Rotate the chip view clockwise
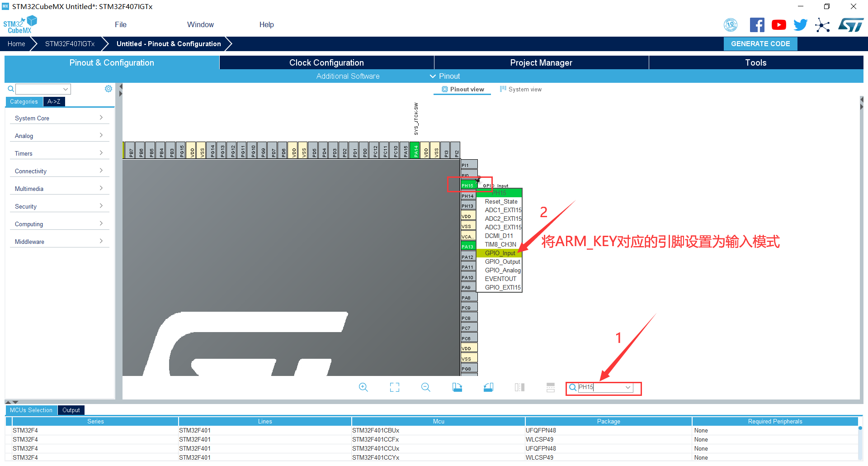868x466 pixels. [x=457, y=387]
